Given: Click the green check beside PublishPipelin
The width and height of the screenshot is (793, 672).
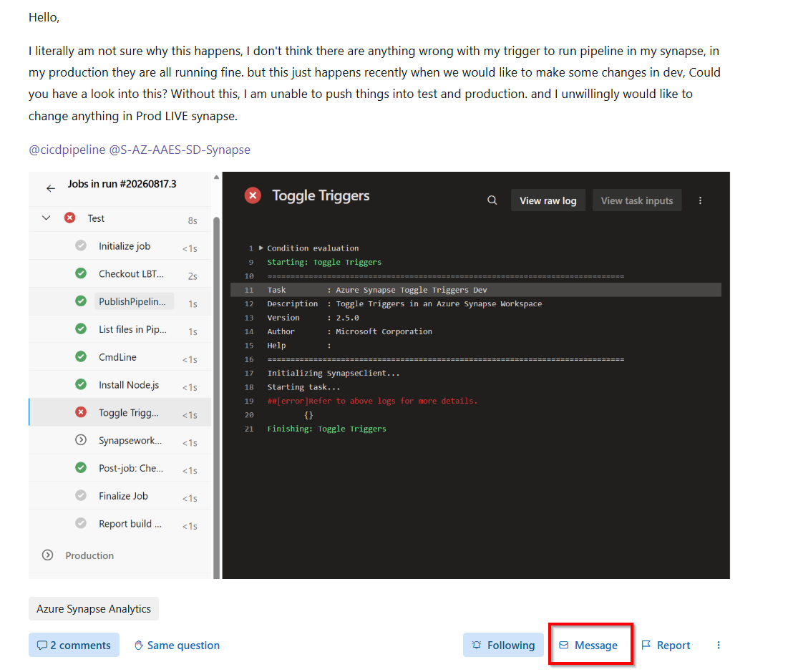Looking at the screenshot, I should click(81, 301).
